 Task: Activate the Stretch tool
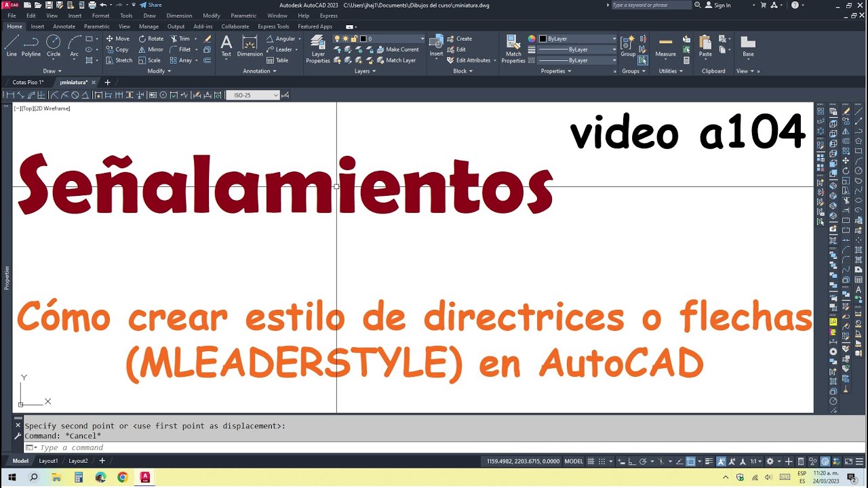click(119, 60)
